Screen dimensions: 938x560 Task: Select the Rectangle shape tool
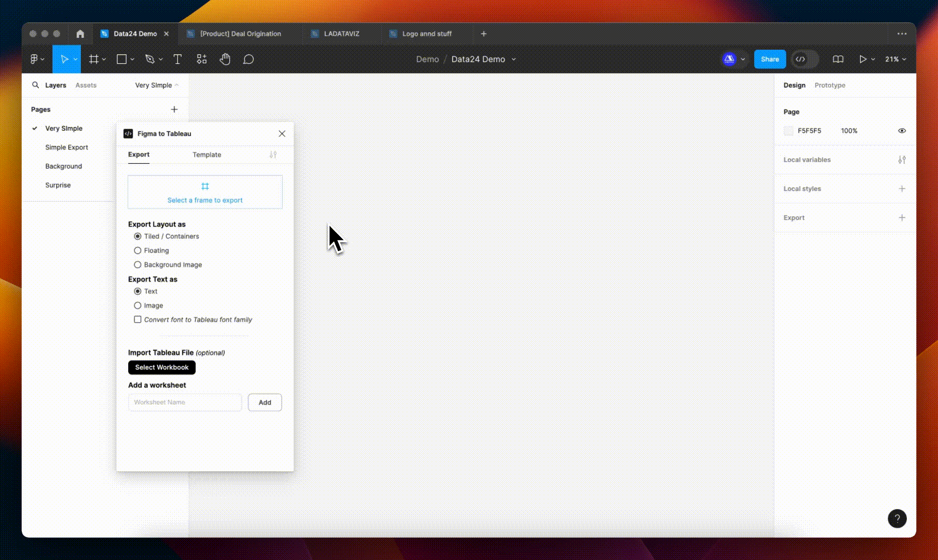[121, 59]
